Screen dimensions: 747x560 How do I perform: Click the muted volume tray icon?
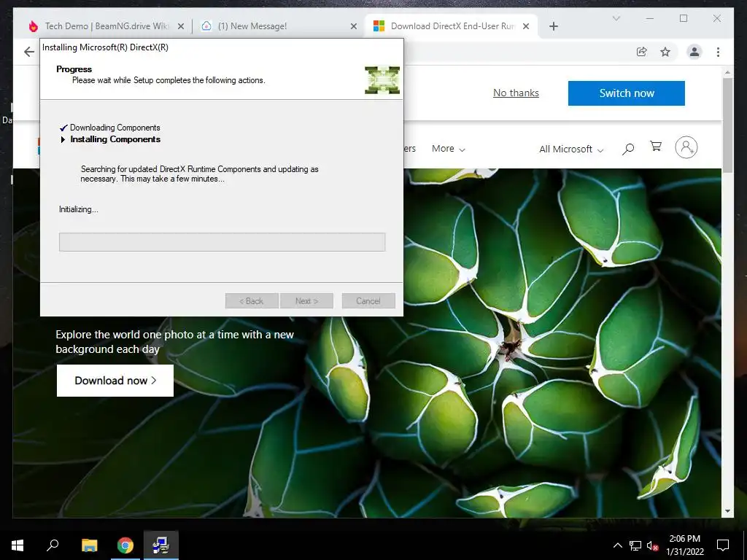coord(652,545)
